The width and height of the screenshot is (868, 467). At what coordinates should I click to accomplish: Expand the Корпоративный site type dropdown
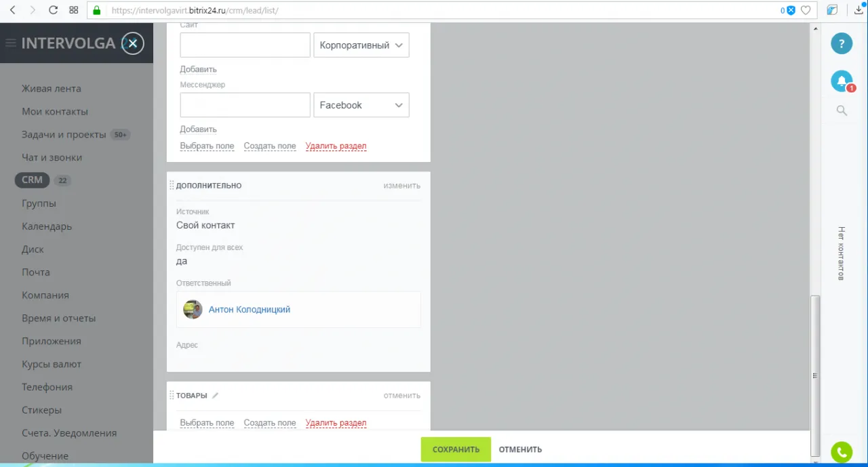click(x=361, y=45)
